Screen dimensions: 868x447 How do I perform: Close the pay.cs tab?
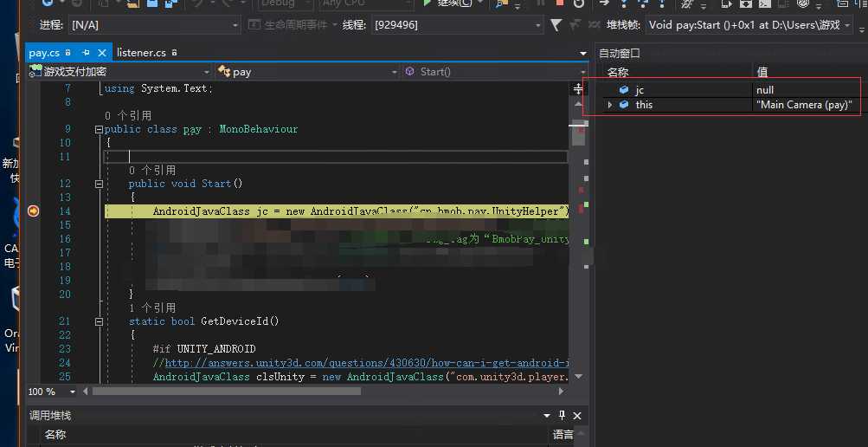tap(102, 53)
